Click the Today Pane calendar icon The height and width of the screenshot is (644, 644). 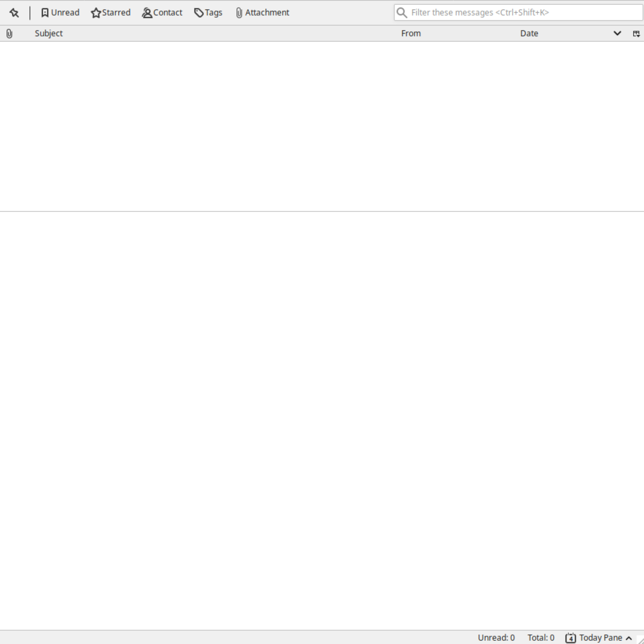tap(570, 638)
